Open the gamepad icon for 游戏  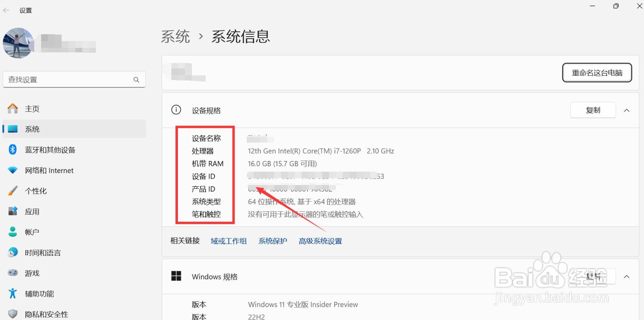tap(13, 273)
